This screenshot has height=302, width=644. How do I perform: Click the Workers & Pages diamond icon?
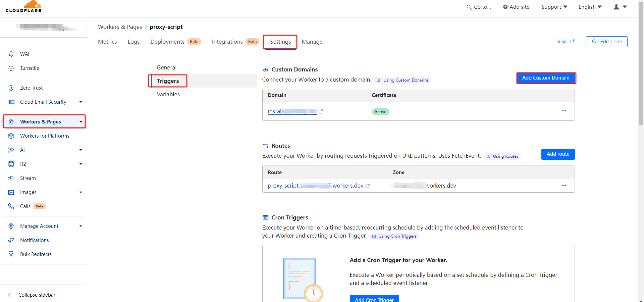(x=11, y=122)
